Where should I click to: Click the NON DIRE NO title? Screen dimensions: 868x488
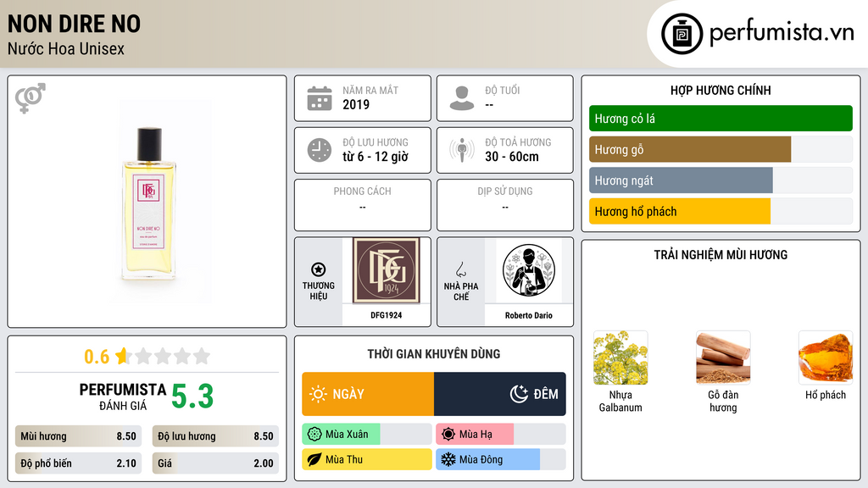point(75,24)
